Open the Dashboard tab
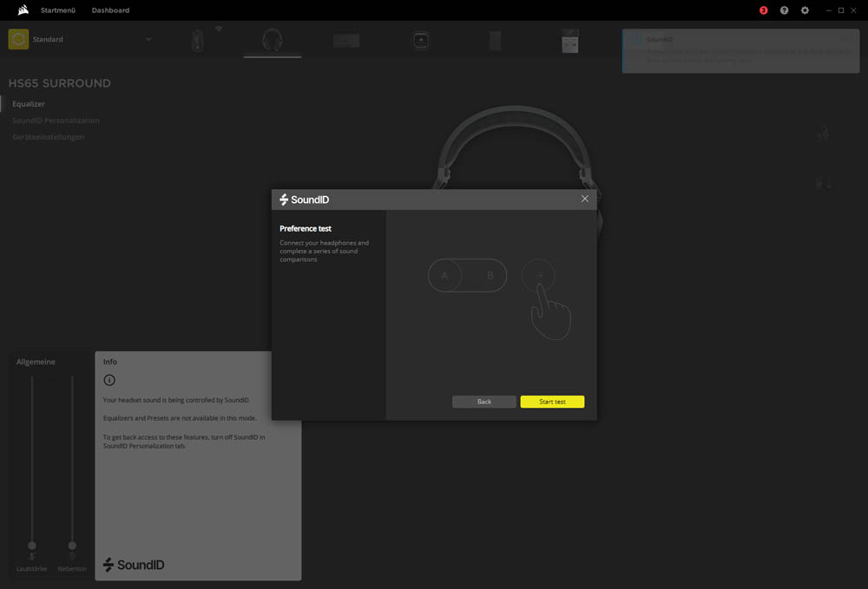The height and width of the screenshot is (589, 868). [111, 10]
